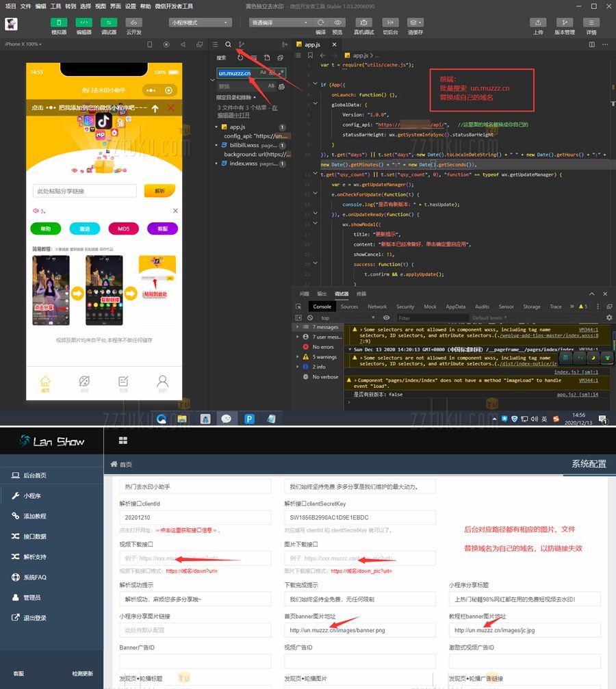Click the clear console icon
The height and width of the screenshot is (689, 616).
coord(309,317)
